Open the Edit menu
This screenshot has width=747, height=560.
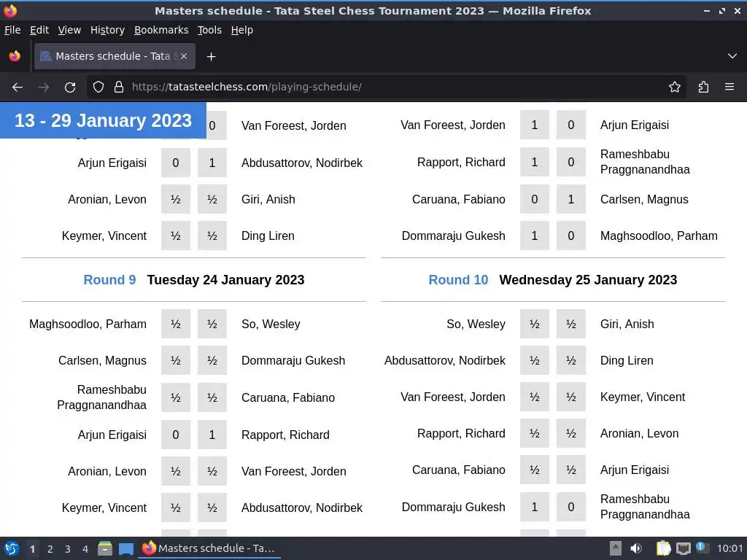click(39, 30)
